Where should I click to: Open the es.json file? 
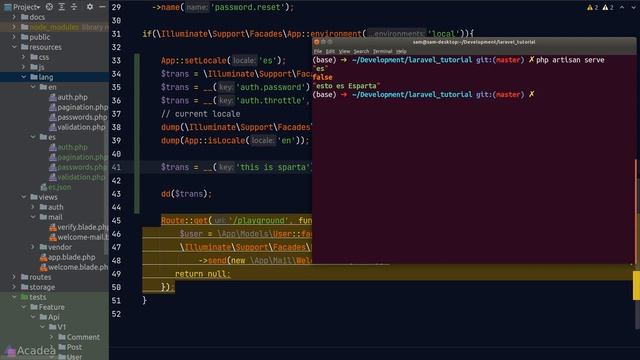pyautogui.click(x=56, y=187)
